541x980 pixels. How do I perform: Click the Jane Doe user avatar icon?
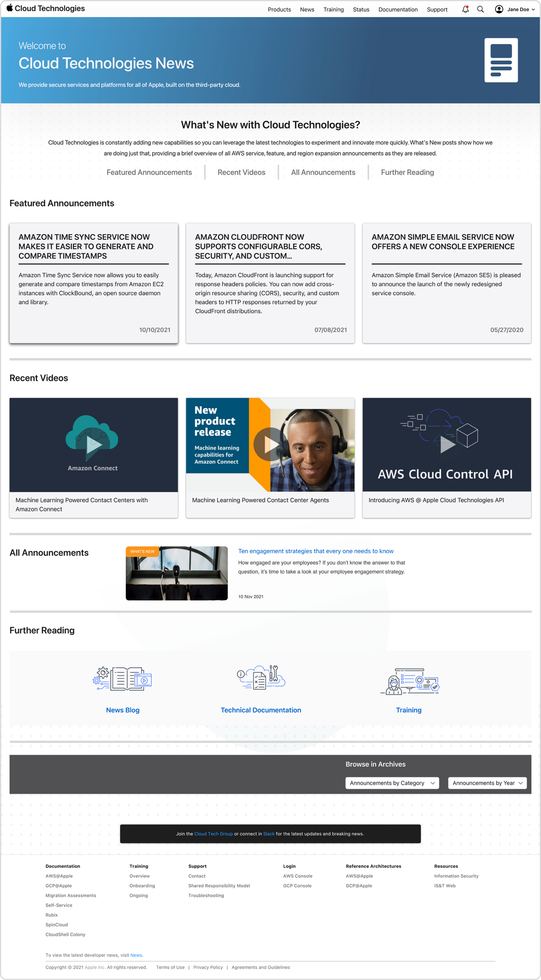click(x=499, y=10)
